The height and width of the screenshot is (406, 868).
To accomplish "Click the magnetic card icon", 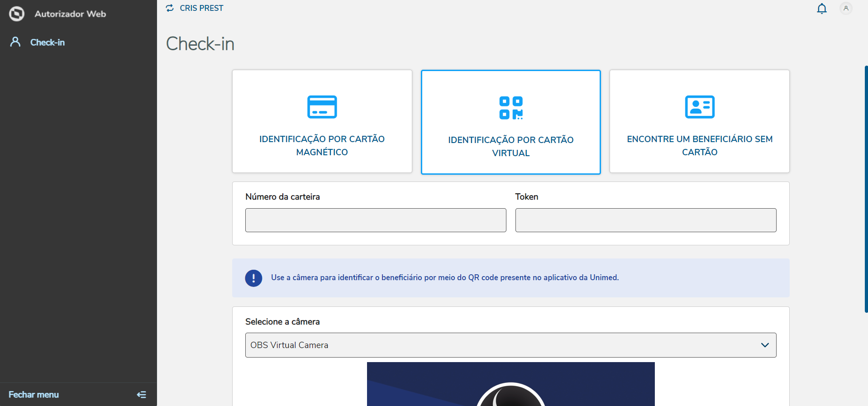I will (322, 107).
